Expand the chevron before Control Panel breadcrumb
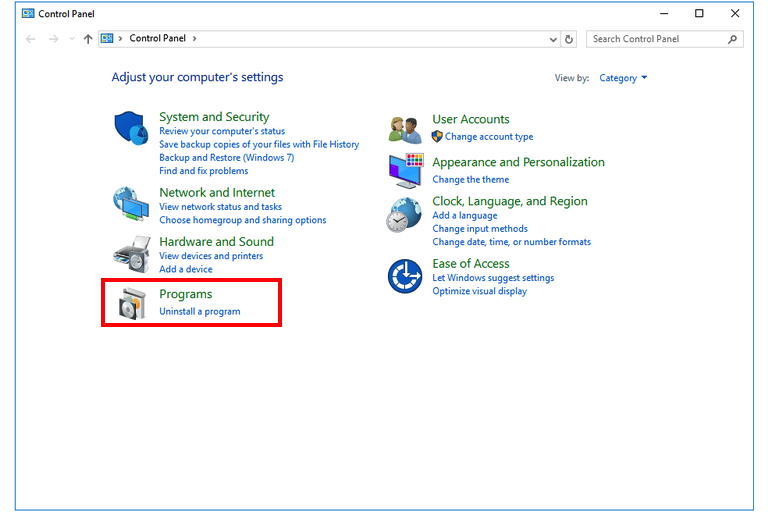 [x=120, y=38]
